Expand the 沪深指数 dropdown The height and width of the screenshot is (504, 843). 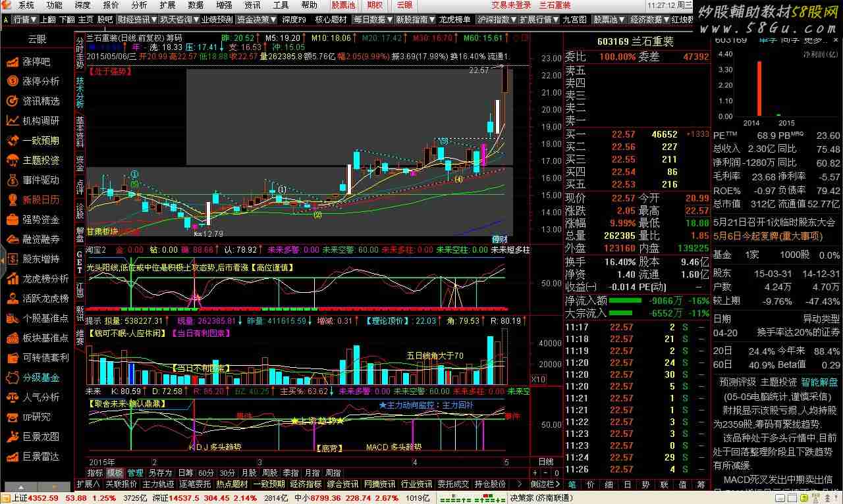pyautogui.click(x=497, y=20)
